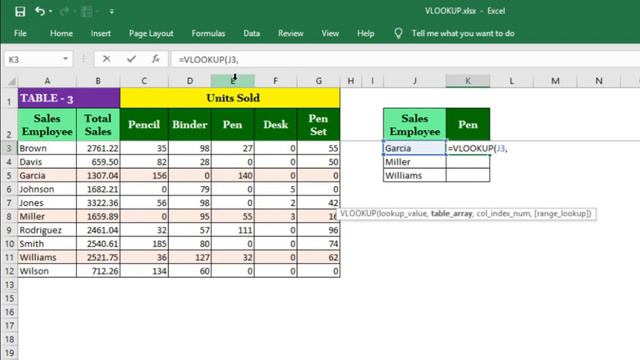The width and height of the screenshot is (640, 360).
Task: Click the Undo arrow icon
Action: [40, 11]
